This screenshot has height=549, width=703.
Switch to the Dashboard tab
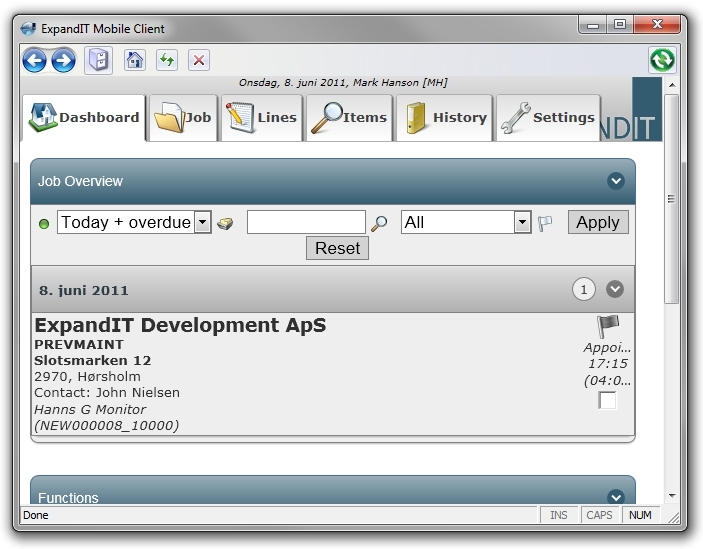point(84,118)
